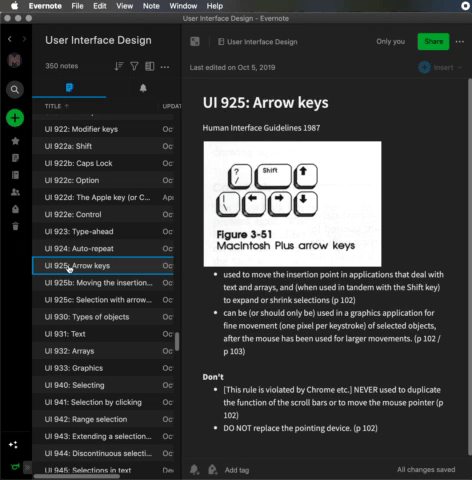The width and height of the screenshot is (472, 480).
Task: Switch to reminders bell tab
Action: click(143, 88)
